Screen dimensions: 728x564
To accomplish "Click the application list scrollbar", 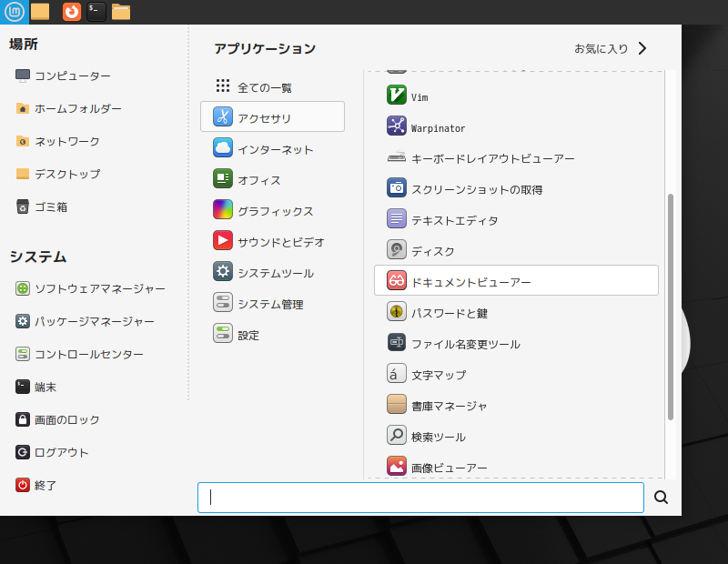I will click(671, 307).
